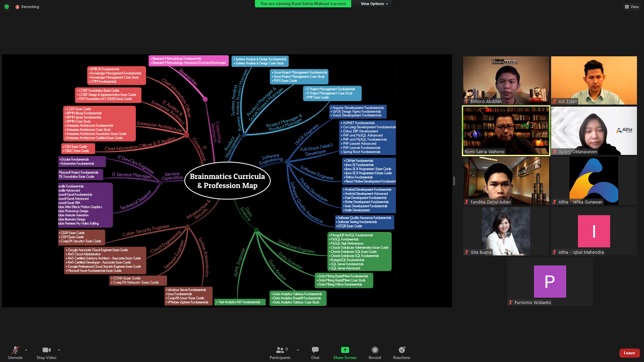
Task: Click the green Share Screen icon
Action: point(345,350)
